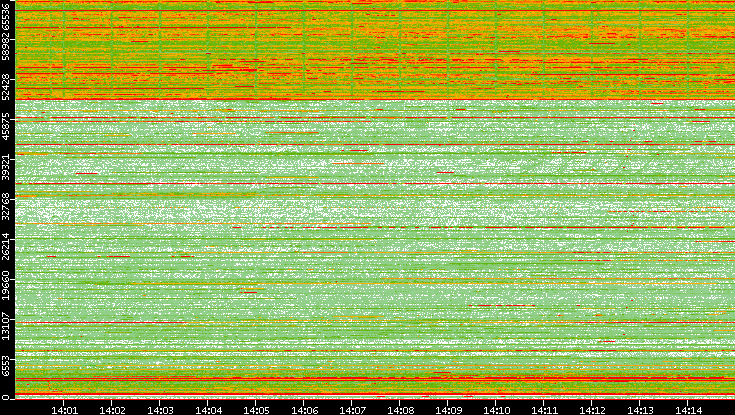735x415 pixels.
Task: Select the 14:02 time axis label
Action: click(x=112, y=410)
